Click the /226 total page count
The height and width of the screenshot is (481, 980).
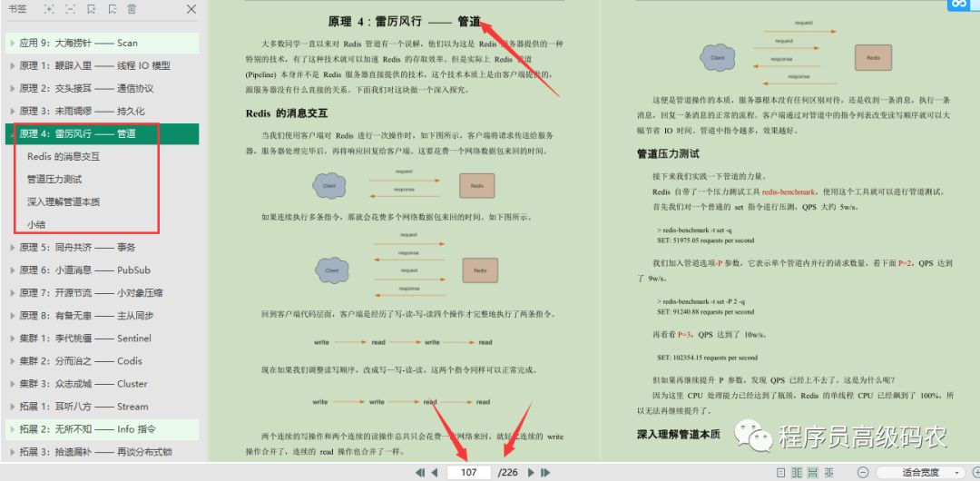(507, 472)
